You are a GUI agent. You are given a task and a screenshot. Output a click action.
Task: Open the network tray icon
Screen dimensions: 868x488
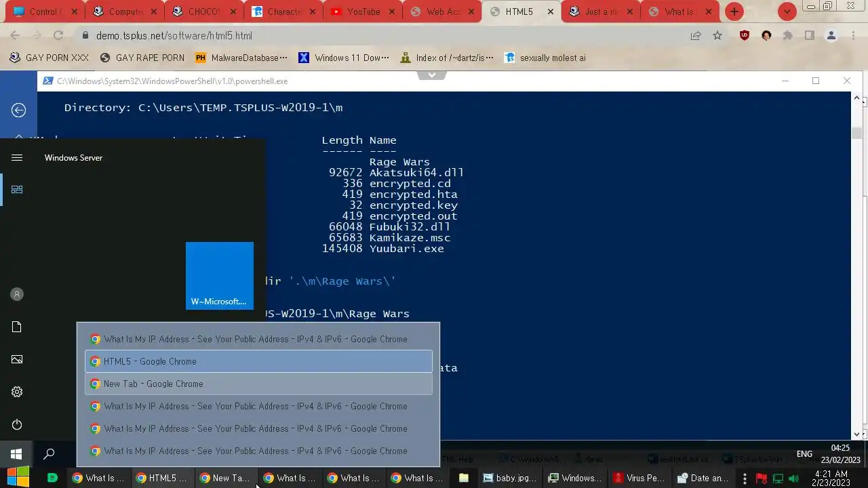(778, 479)
